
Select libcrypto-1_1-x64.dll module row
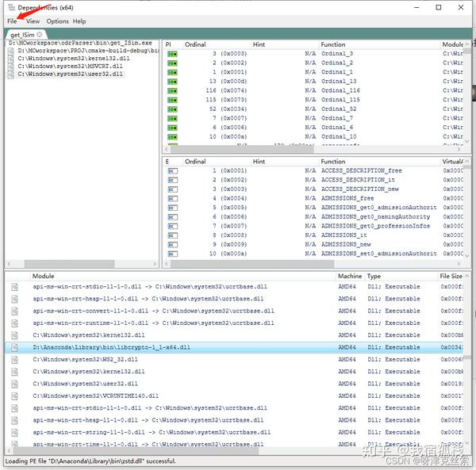click(234, 347)
